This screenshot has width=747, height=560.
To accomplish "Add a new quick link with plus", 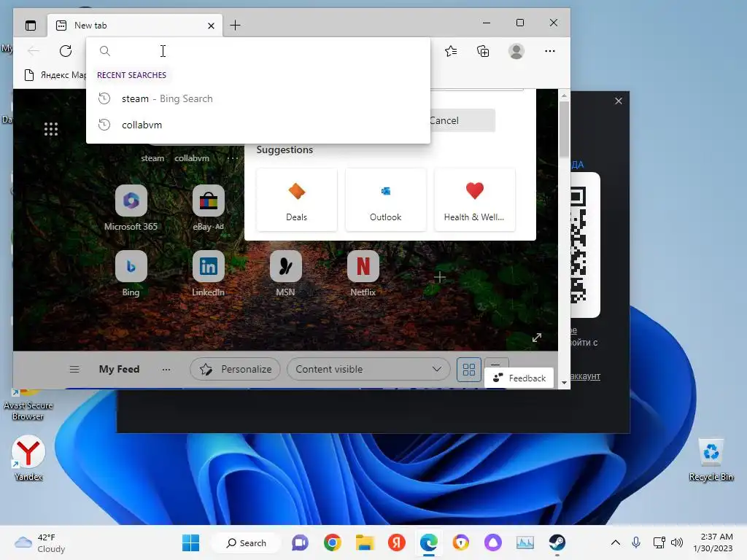I will pos(440,277).
